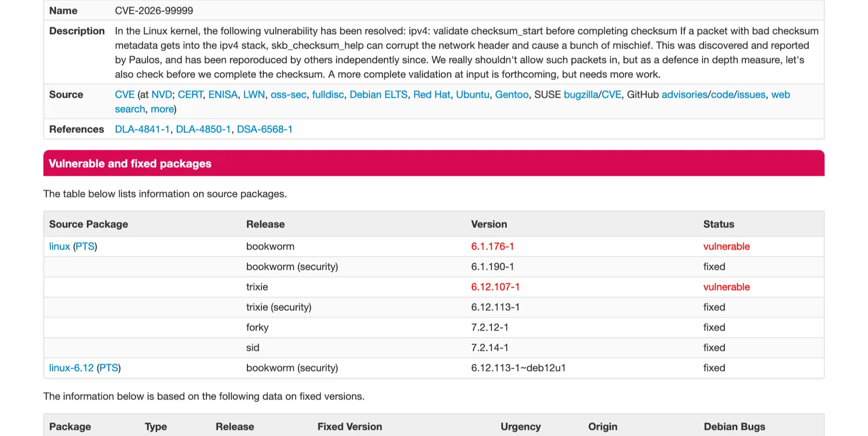Open the Red Hat tracker link
868x436 pixels.
432,94
